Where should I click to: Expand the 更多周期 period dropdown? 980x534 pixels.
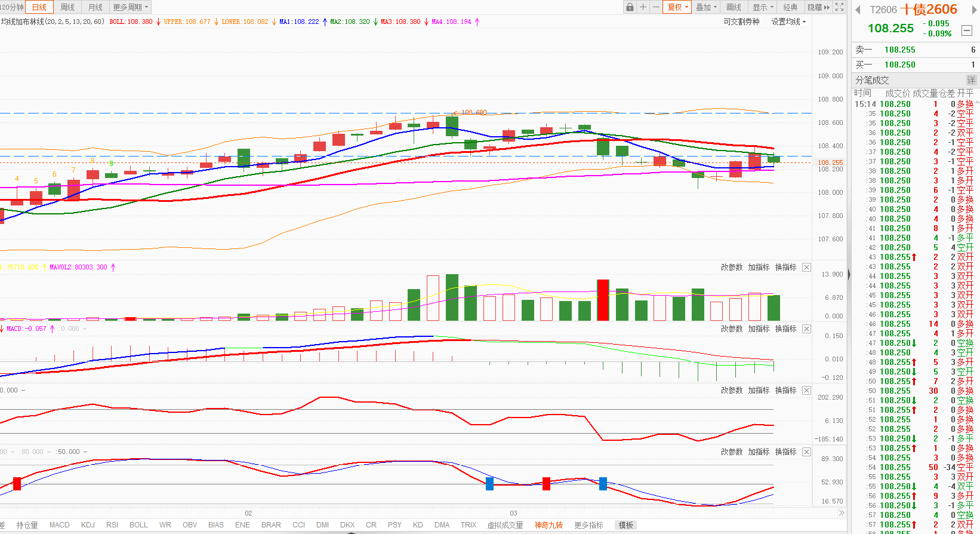(130, 7)
